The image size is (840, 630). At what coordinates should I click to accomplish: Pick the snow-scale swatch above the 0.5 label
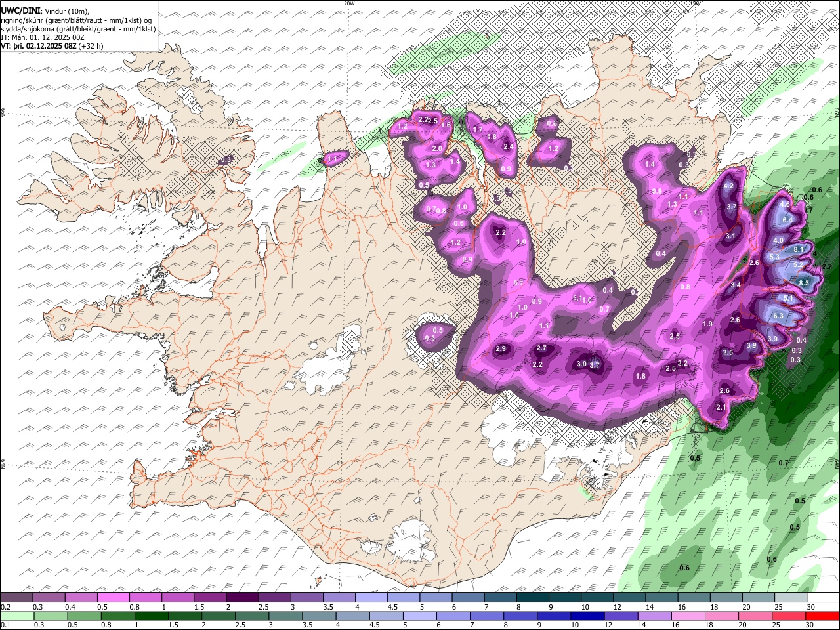(x=113, y=598)
